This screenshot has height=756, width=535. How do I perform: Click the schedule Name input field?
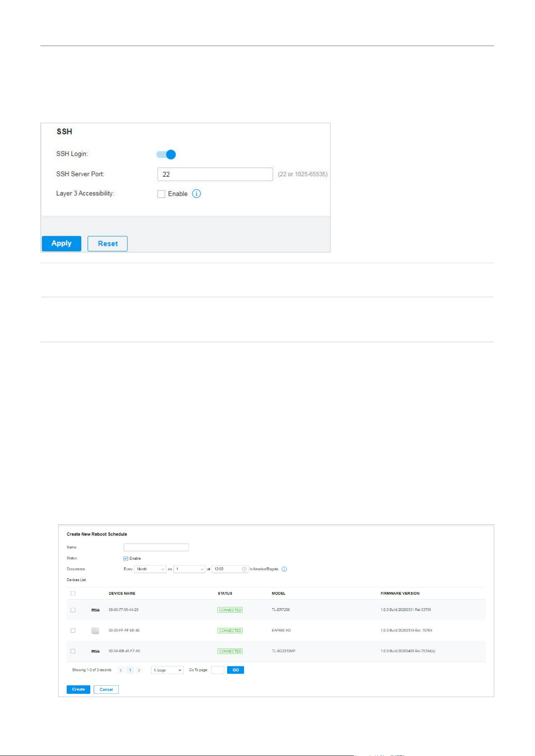pyautogui.click(x=156, y=547)
